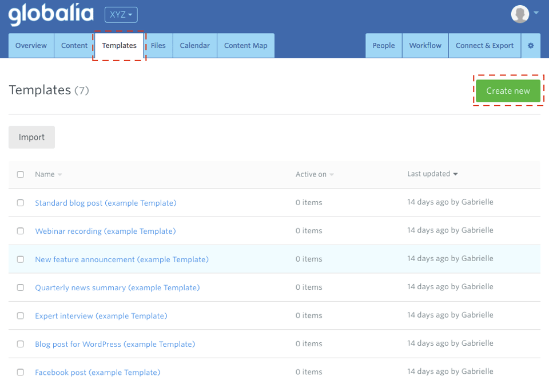Click the globalia logo

coord(50,14)
